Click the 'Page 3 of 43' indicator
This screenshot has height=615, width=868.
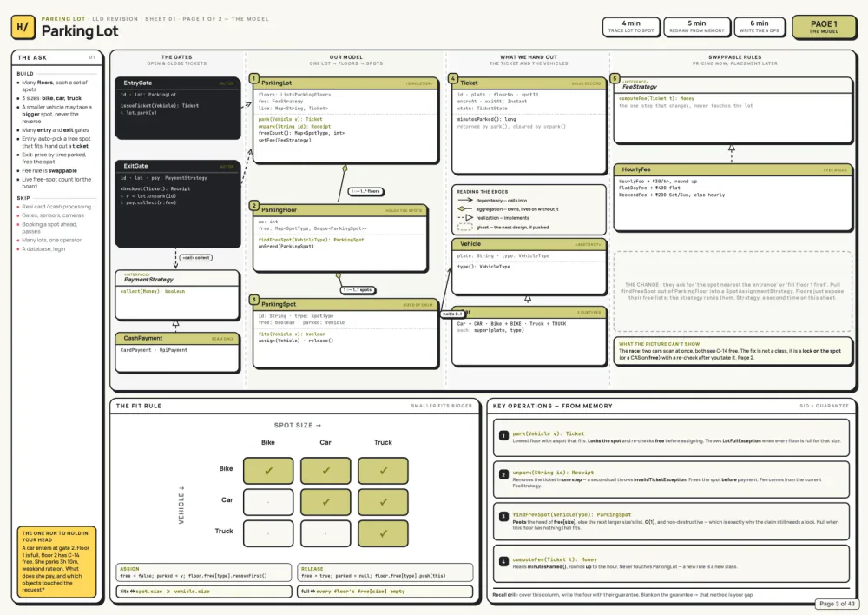(x=837, y=604)
